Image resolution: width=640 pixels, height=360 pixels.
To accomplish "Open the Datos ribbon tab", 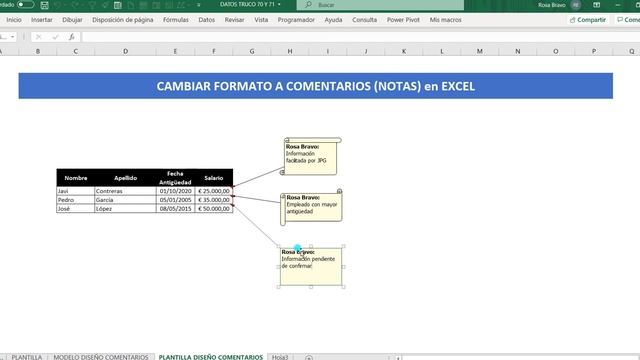I will (x=207, y=20).
